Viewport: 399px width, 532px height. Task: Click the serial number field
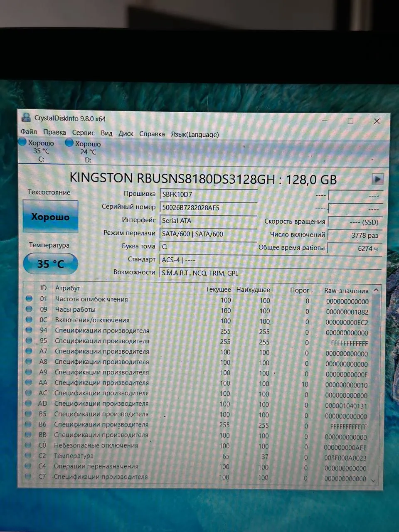tap(209, 207)
